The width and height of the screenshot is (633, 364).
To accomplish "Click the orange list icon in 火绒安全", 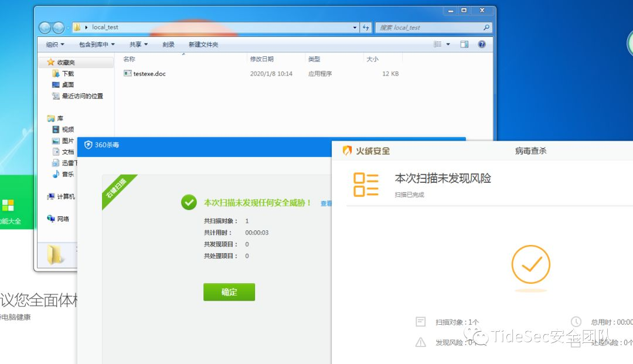I will (x=366, y=185).
